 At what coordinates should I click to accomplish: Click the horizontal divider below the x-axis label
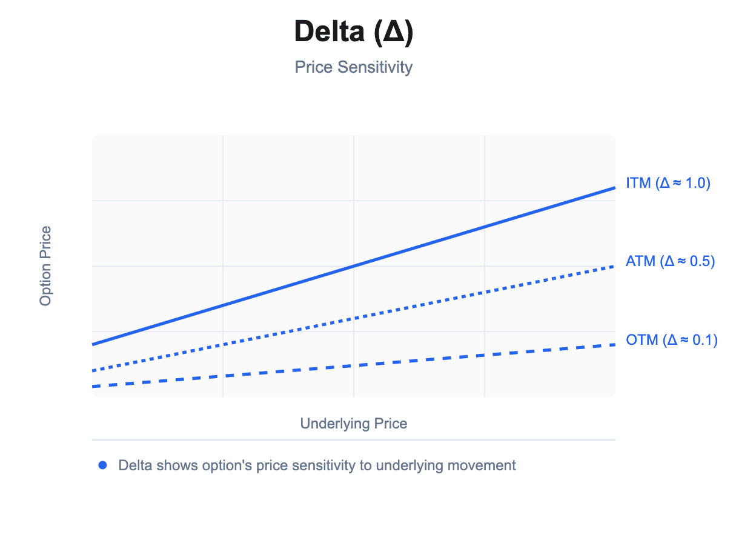tap(353, 439)
